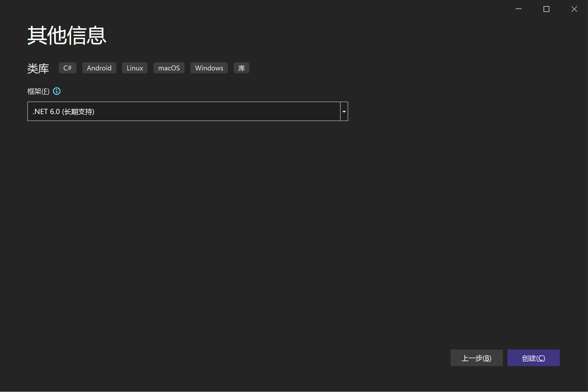Click the Windows tag
This screenshot has width=588, height=392.
pos(209,68)
